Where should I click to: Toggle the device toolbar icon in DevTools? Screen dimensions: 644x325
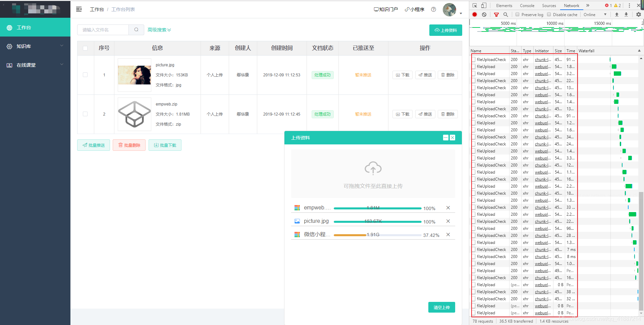(x=483, y=5)
